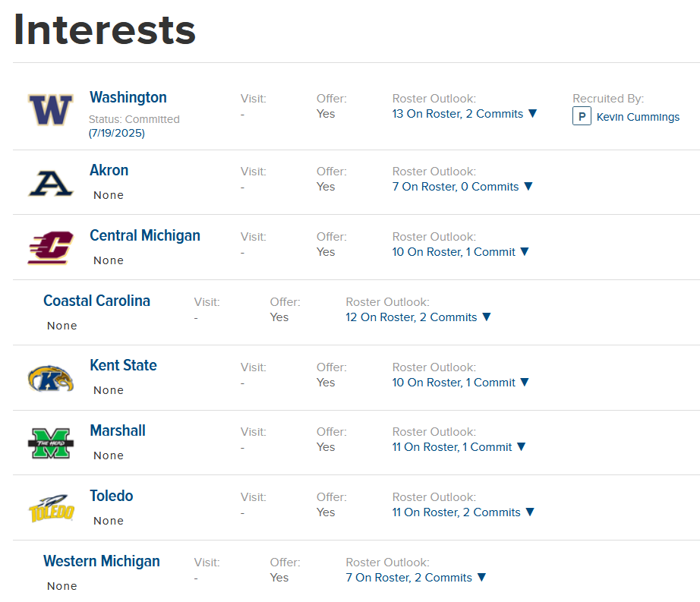Click the Central Michigan logo icon
Screen dimensions: 700x602
pos(51,248)
